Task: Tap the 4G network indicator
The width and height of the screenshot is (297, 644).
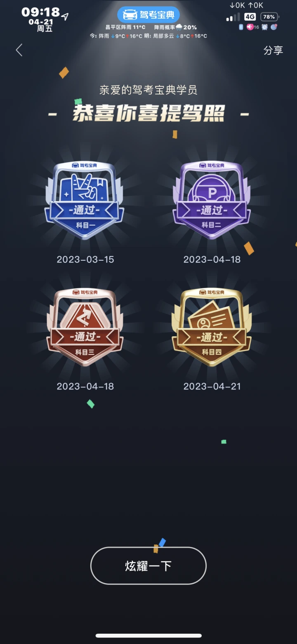Action: point(250,17)
